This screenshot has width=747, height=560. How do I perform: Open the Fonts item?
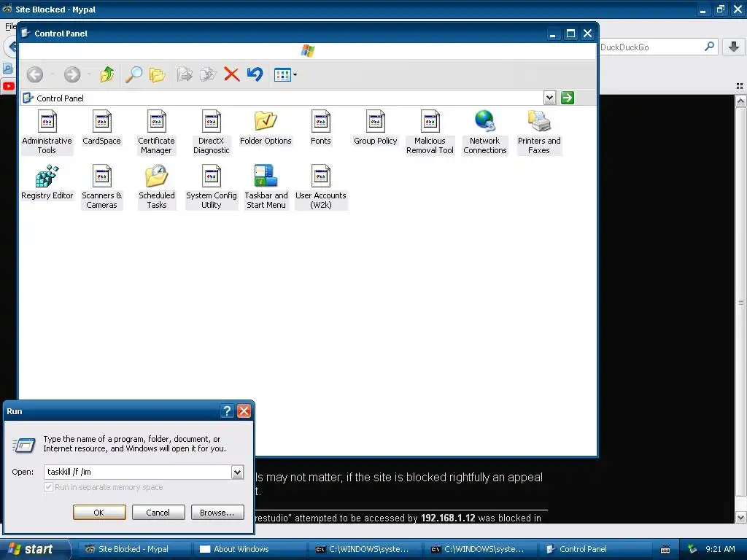(x=321, y=128)
